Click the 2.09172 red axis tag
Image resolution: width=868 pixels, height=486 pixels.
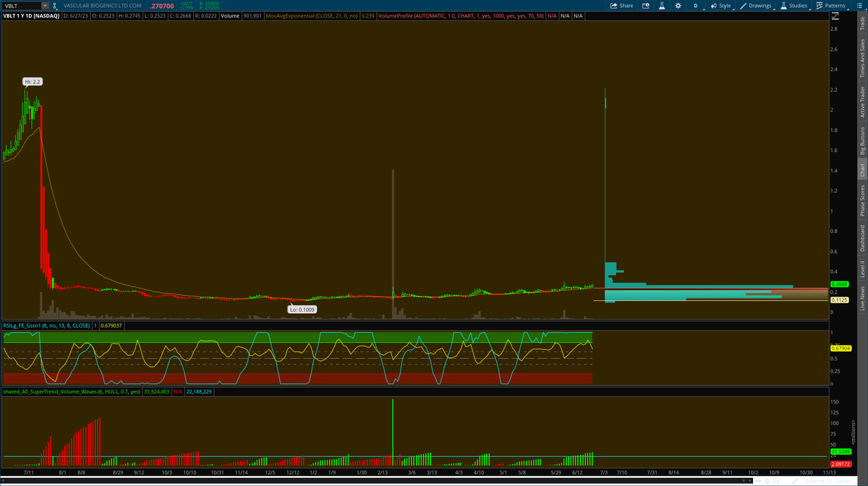click(x=840, y=464)
